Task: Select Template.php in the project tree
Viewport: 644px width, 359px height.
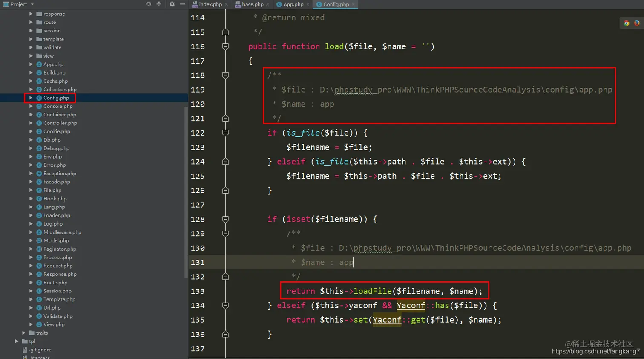Action: tap(59, 299)
